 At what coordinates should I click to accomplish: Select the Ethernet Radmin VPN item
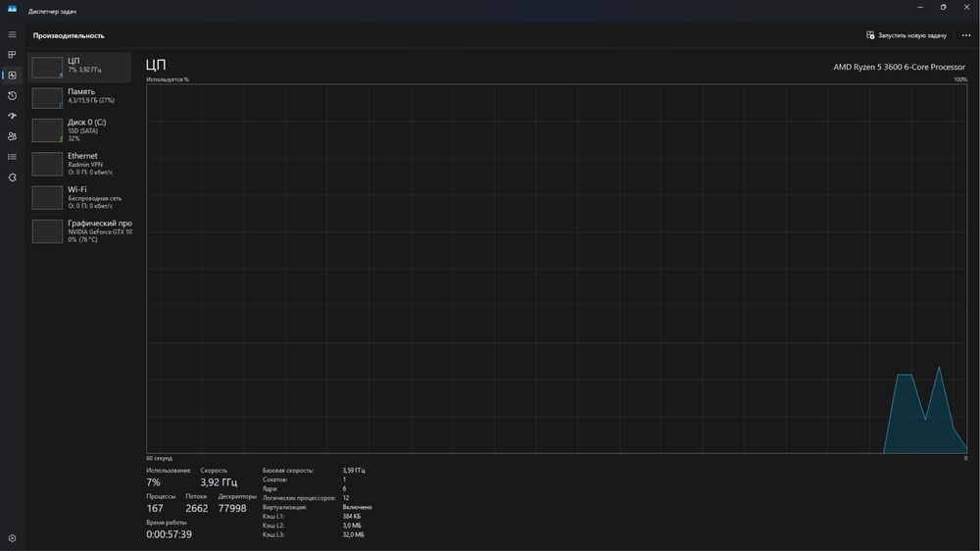pyautogui.click(x=78, y=164)
